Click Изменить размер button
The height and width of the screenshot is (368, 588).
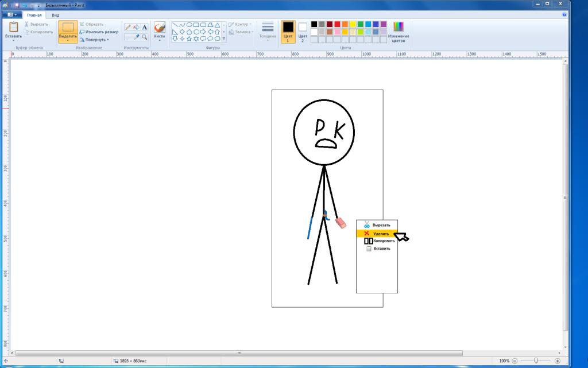(99, 32)
